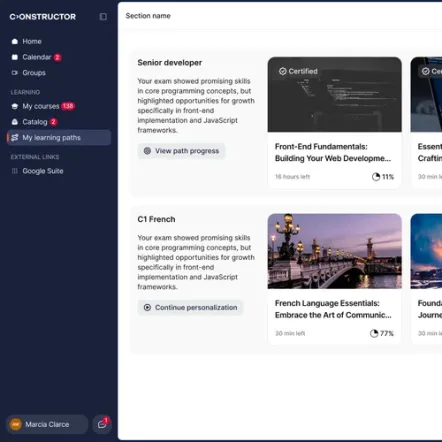Click the 11% progress value

388,177
